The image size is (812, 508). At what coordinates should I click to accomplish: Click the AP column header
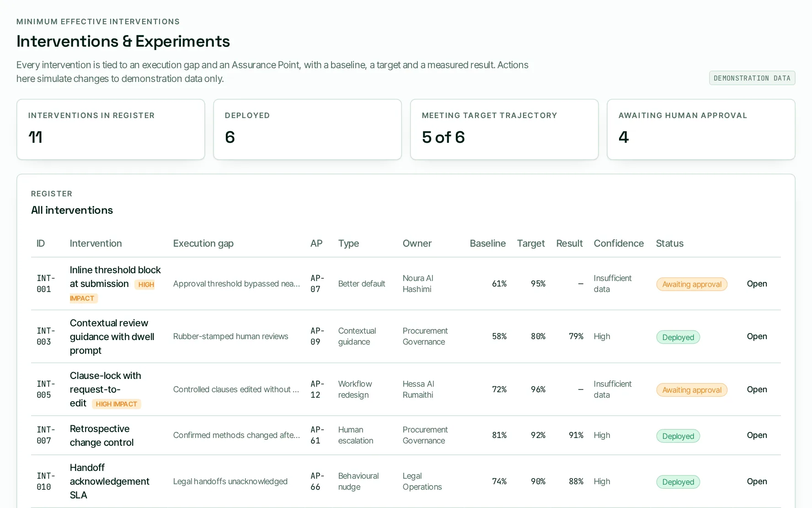(x=316, y=243)
